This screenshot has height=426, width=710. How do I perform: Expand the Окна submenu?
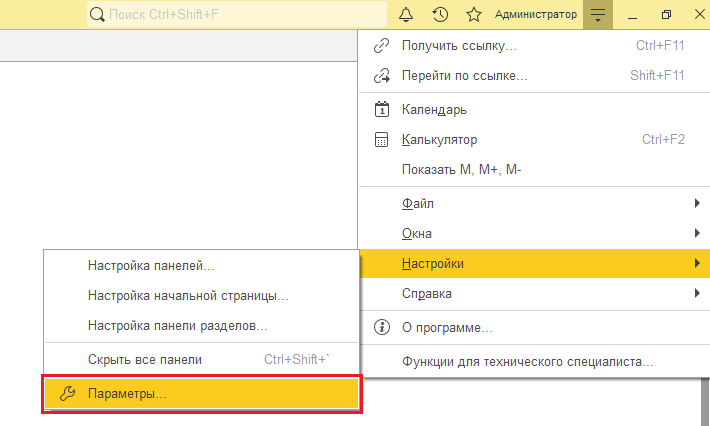point(534,234)
